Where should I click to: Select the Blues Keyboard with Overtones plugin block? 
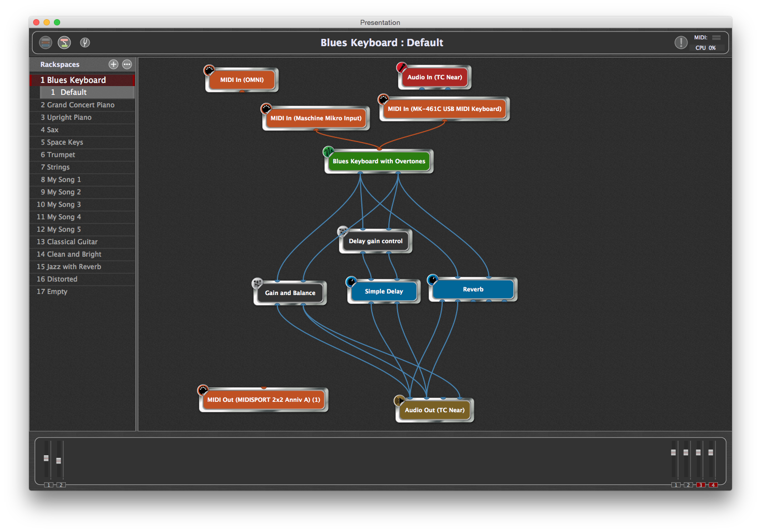(x=379, y=161)
